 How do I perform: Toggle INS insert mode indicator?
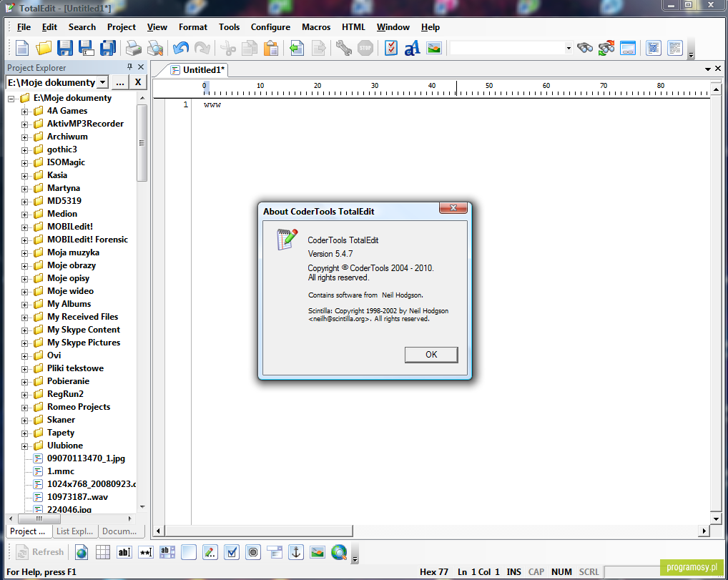click(514, 571)
